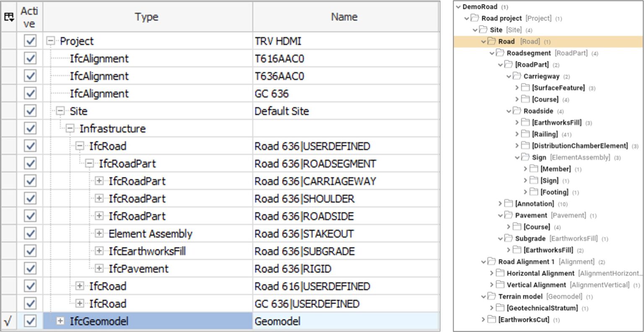
Task: Uncheck Active for the TRV HDMI Project row
Action: 29,41
